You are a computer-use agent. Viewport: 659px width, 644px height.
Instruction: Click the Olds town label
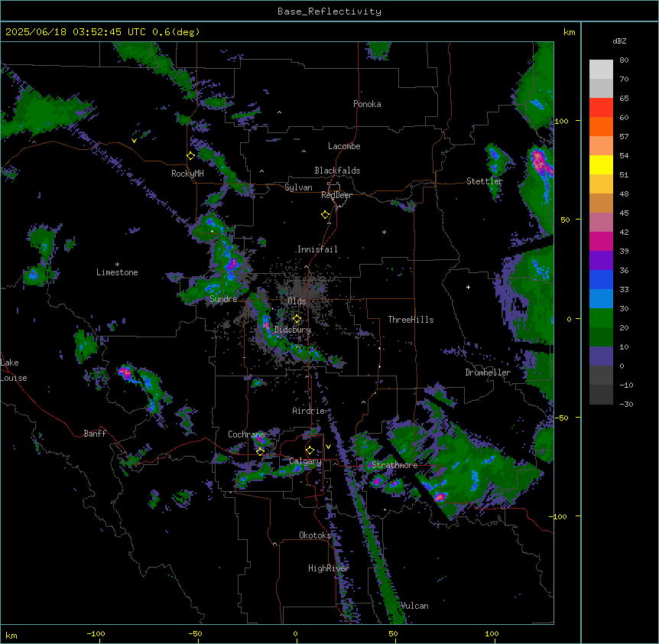click(x=297, y=301)
